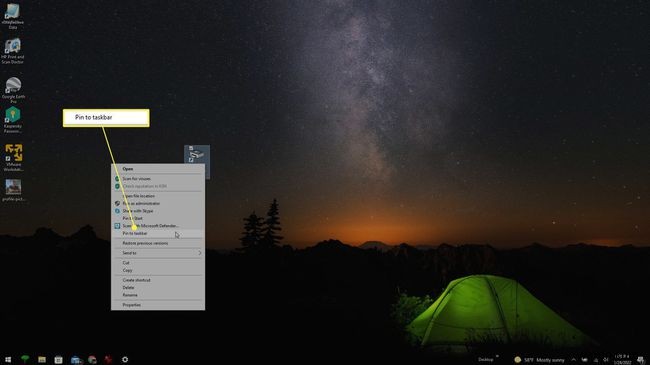The height and width of the screenshot is (365, 650).
Task: Click the Kaspersky icon beside Scan for viruses
Action: click(117, 179)
